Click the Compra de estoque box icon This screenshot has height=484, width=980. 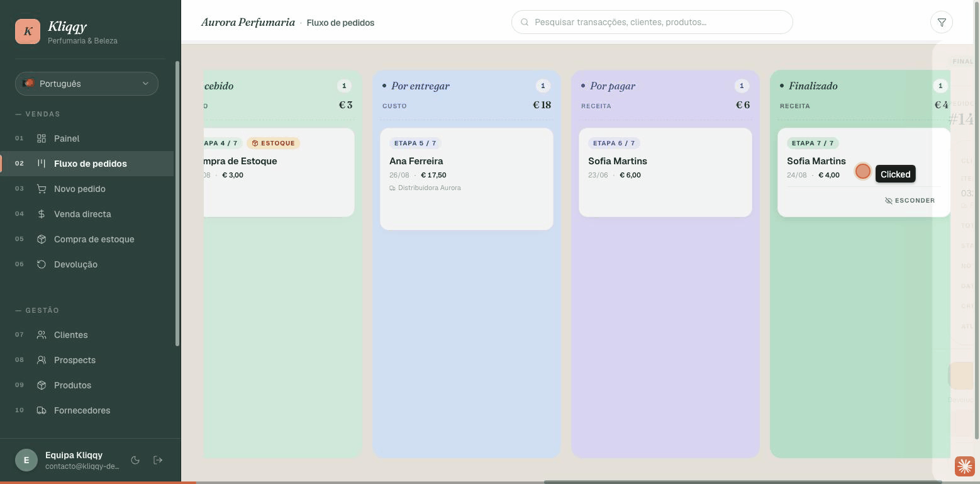pos(42,239)
